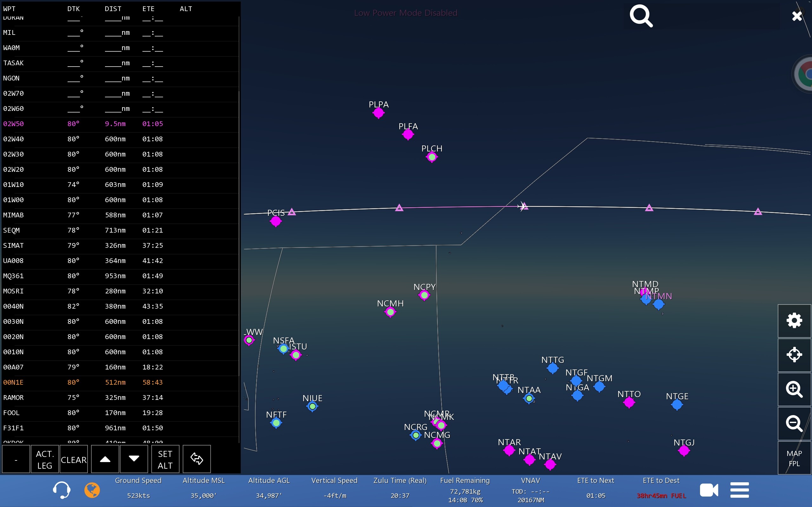This screenshot has height=507, width=812.
Task: Zoom in on the map
Action: 794,389
